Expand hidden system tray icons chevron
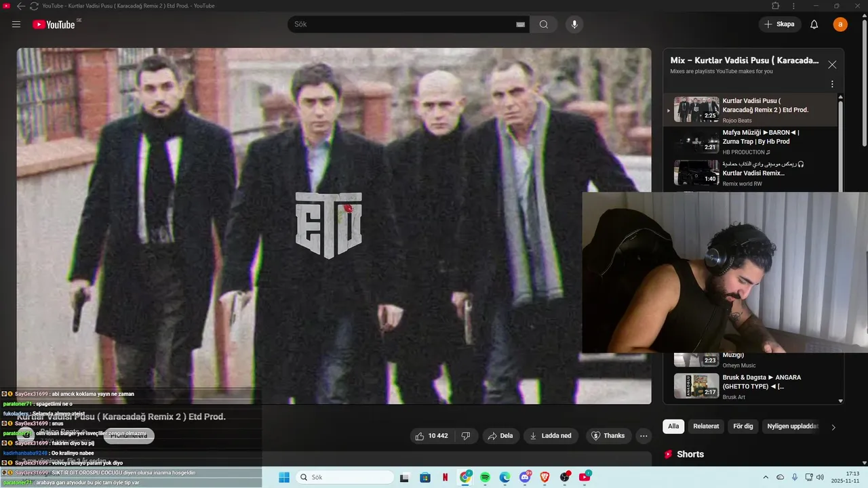The image size is (868, 488). coord(764,477)
